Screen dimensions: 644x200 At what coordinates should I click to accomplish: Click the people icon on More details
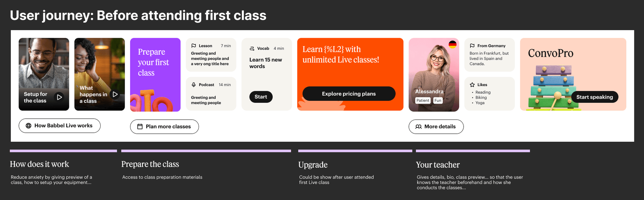pos(419,127)
